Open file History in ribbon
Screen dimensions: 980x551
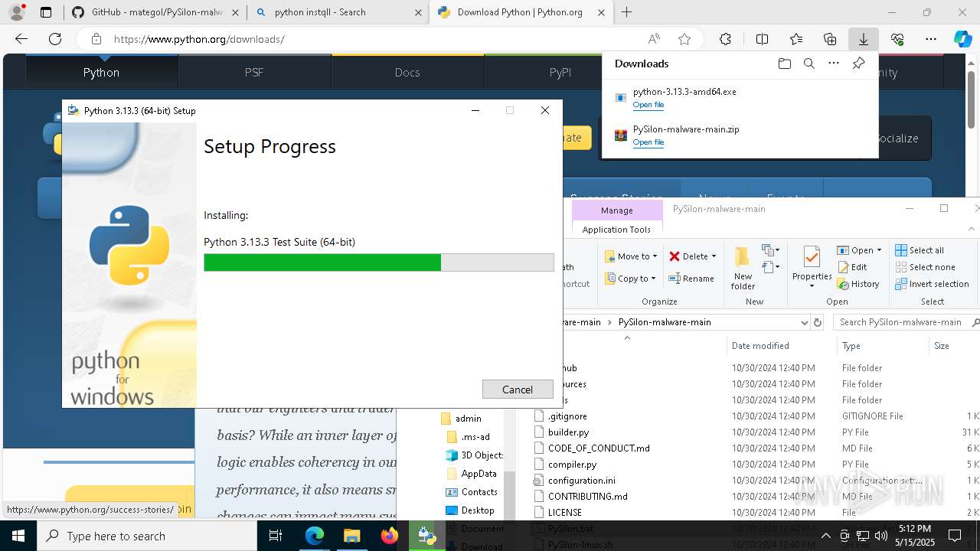click(858, 284)
